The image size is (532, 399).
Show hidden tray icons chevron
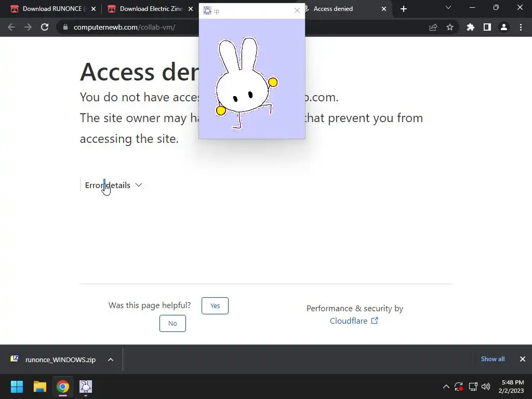(446, 387)
